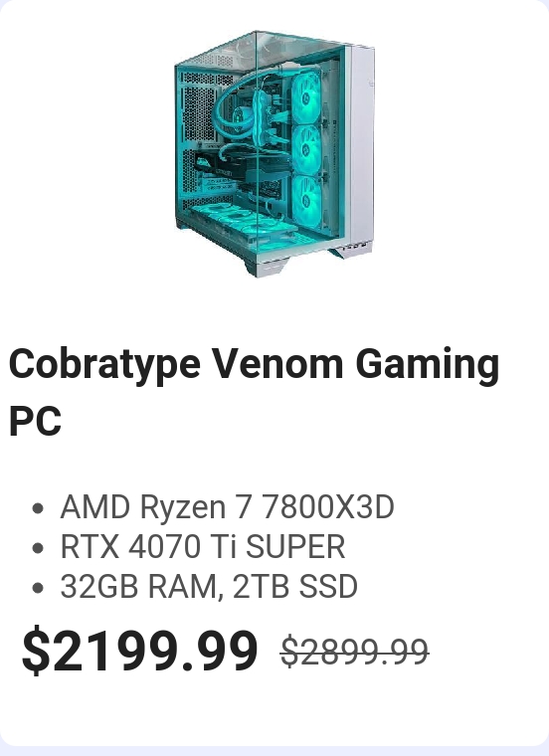Click the CPU liquid cooler pump in the image
The height and width of the screenshot is (756, 549).
239,115
